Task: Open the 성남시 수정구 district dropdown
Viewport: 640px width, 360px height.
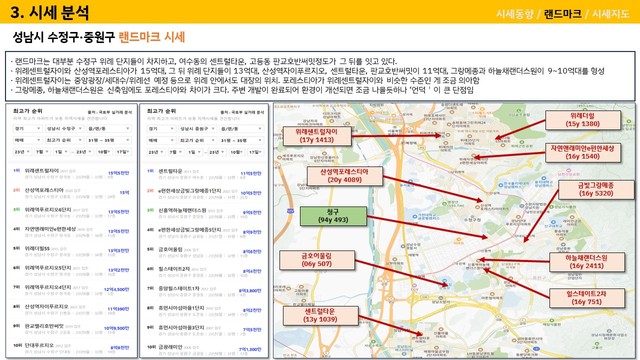Action: 64,129
